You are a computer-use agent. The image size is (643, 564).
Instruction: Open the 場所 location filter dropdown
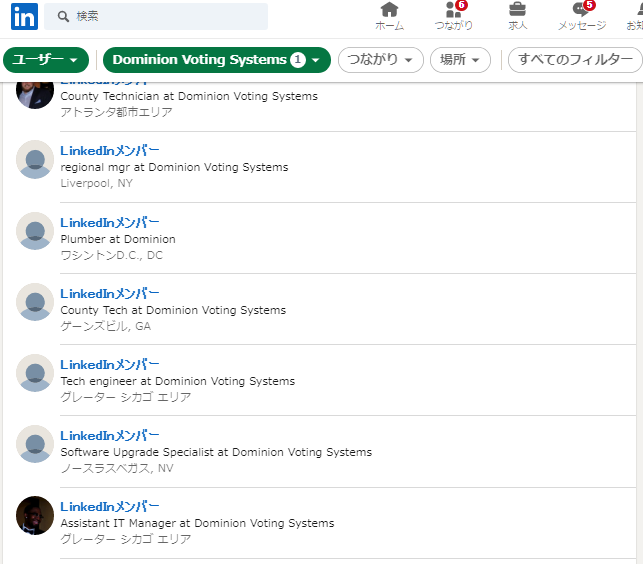460,60
